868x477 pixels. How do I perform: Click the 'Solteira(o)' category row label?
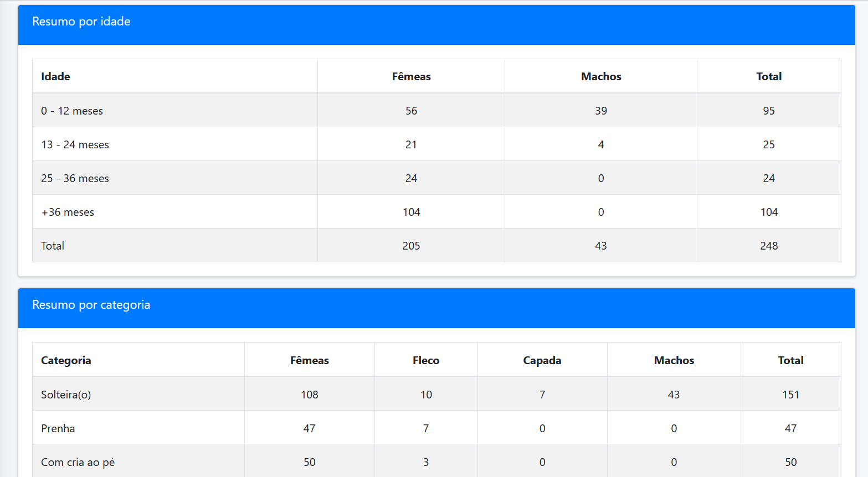click(x=66, y=395)
